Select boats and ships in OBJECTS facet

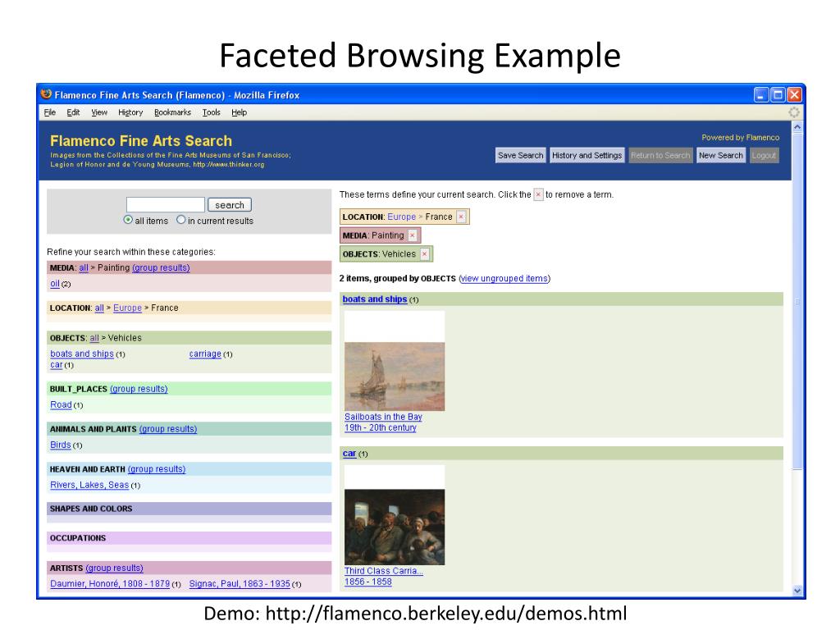(x=82, y=354)
